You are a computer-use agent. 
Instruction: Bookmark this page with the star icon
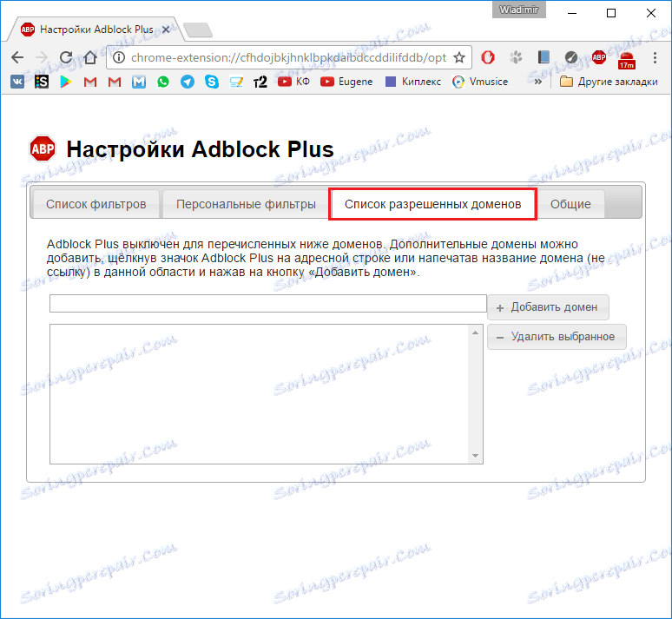tap(459, 57)
